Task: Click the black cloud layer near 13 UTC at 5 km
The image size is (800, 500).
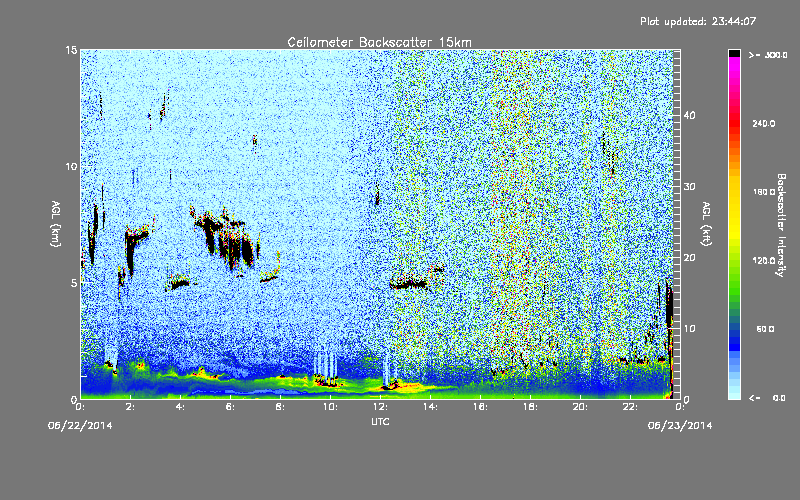Action: coord(409,284)
